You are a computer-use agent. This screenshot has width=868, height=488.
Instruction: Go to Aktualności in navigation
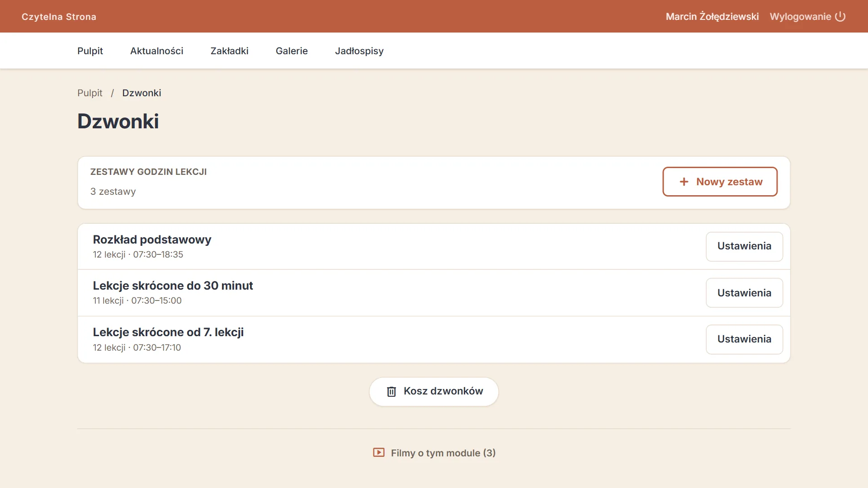click(x=157, y=51)
